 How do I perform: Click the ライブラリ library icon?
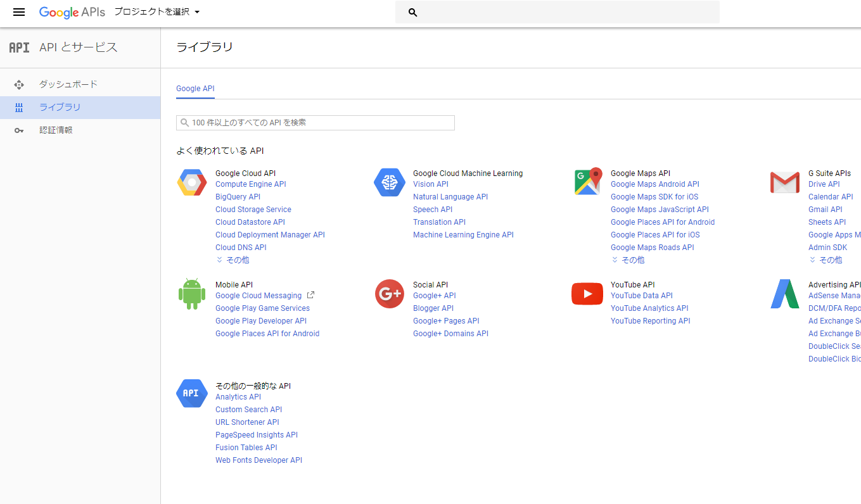19,108
